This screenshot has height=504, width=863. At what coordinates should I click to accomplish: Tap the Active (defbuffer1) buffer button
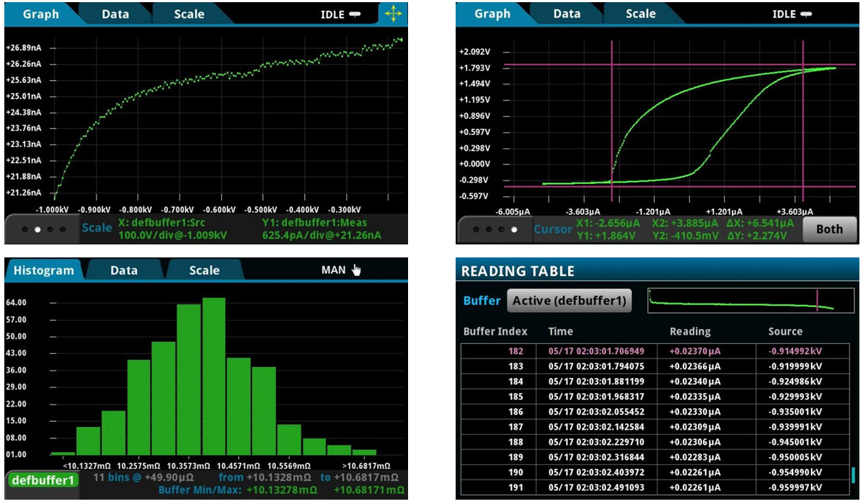[x=569, y=301]
